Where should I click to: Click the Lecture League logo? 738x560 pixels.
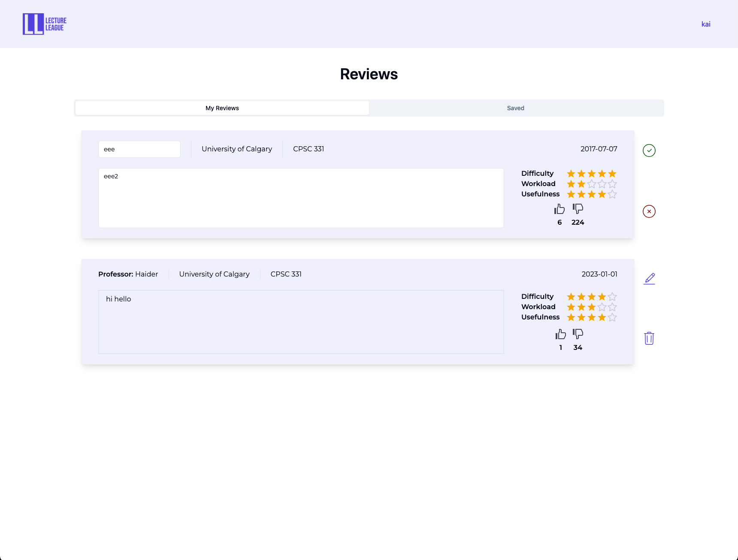pos(45,24)
